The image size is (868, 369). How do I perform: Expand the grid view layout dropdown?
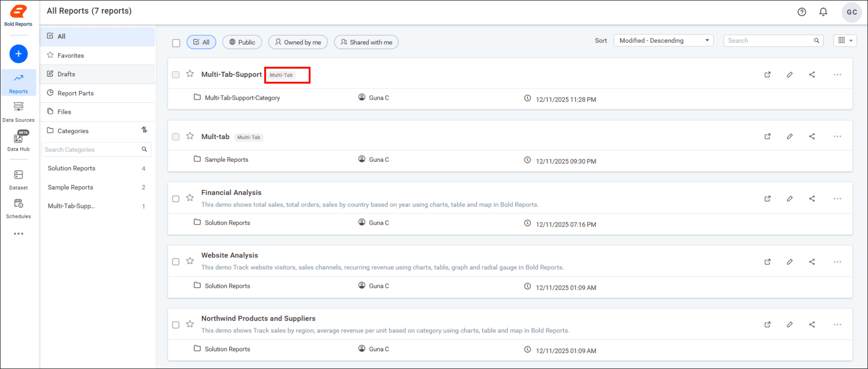click(x=845, y=41)
